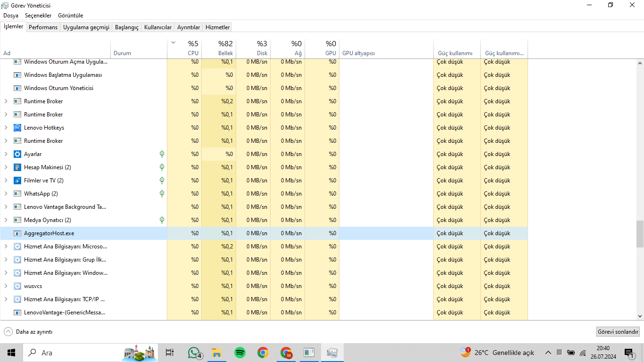644x362 pixels.
Task: Click the process list vertical scrollbar thumb
Action: tap(640, 234)
